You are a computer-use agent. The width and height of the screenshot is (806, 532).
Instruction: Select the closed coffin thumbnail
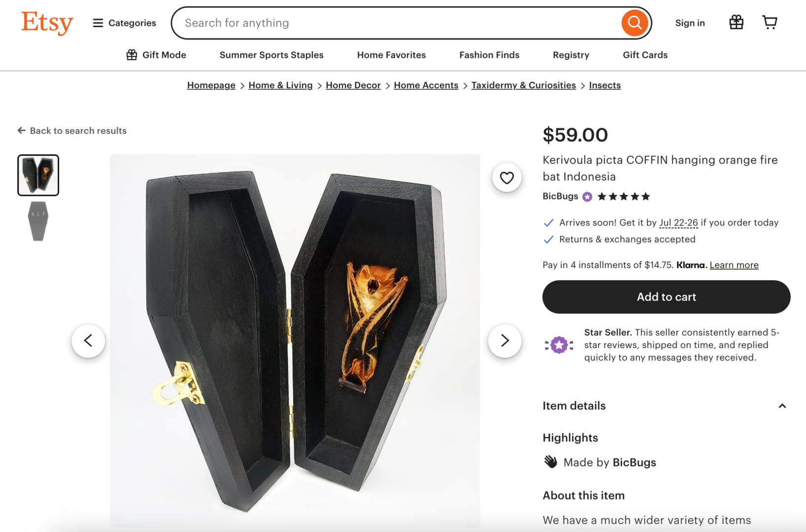tap(38, 221)
